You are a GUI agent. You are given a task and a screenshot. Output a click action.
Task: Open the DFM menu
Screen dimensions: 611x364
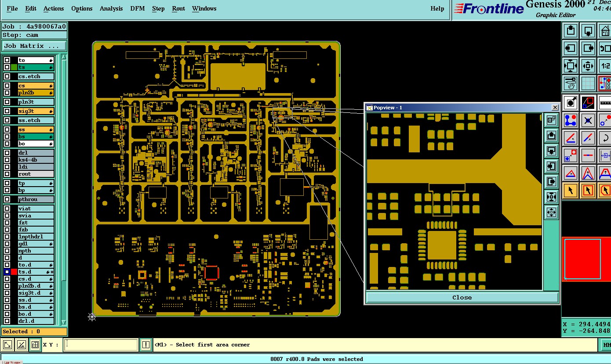pyautogui.click(x=138, y=8)
